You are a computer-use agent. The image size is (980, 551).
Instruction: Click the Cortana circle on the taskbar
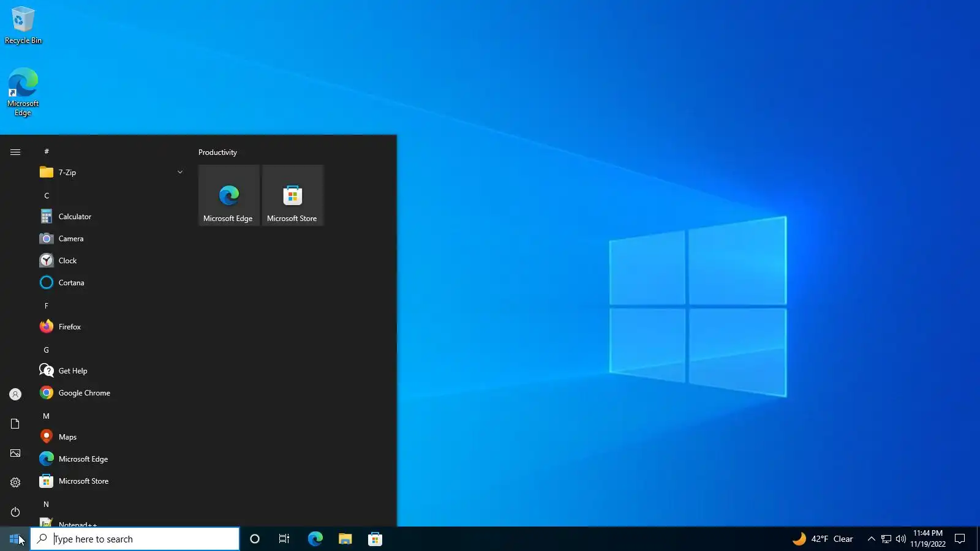tap(255, 539)
